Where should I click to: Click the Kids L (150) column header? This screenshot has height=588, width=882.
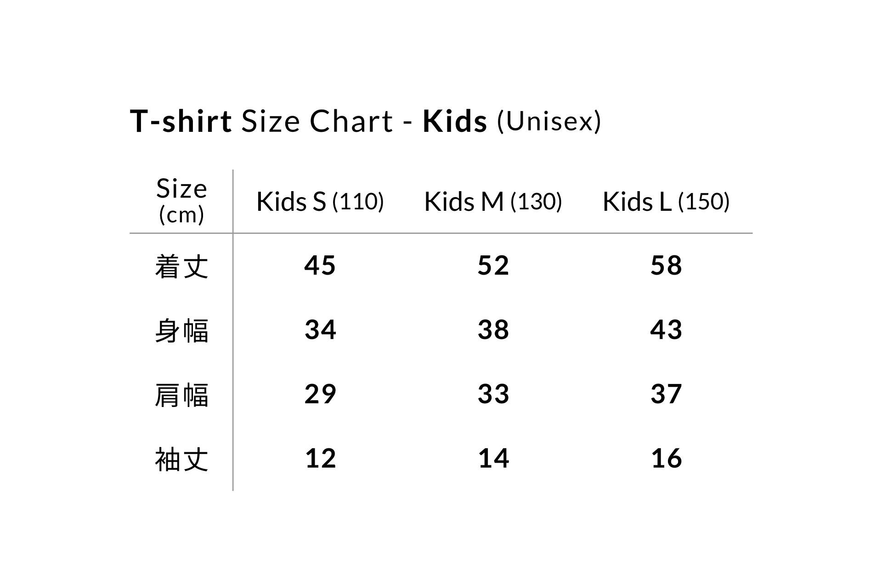pyautogui.click(x=666, y=201)
